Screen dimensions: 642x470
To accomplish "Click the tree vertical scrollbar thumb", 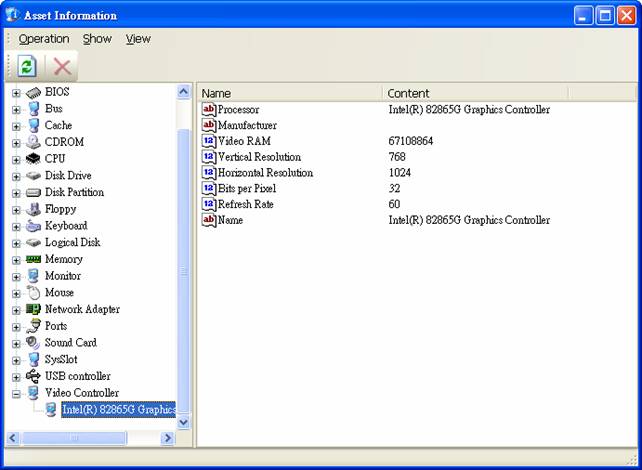I will click(183, 271).
